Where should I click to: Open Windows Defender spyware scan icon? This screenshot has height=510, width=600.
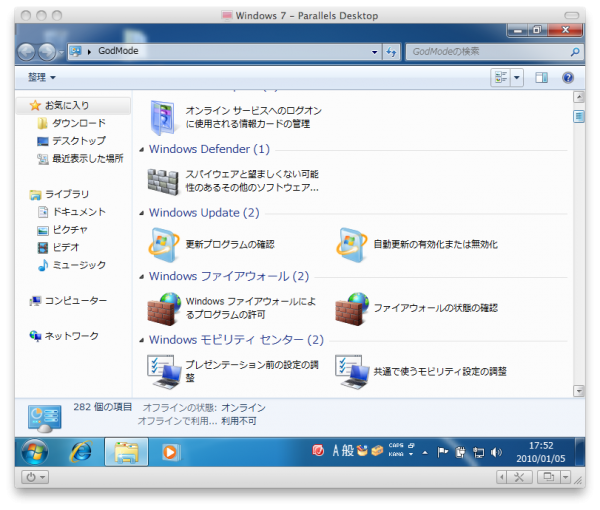tap(163, 181)
